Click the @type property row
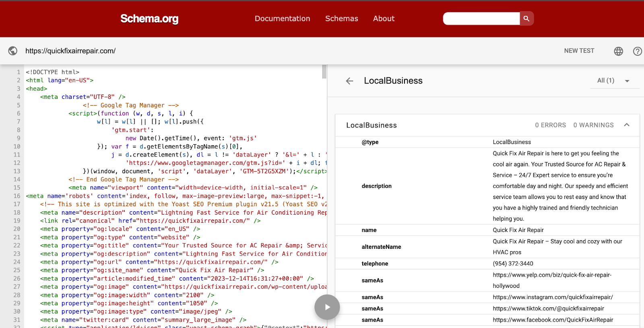 pyautogui.click(x=487, y=142)
